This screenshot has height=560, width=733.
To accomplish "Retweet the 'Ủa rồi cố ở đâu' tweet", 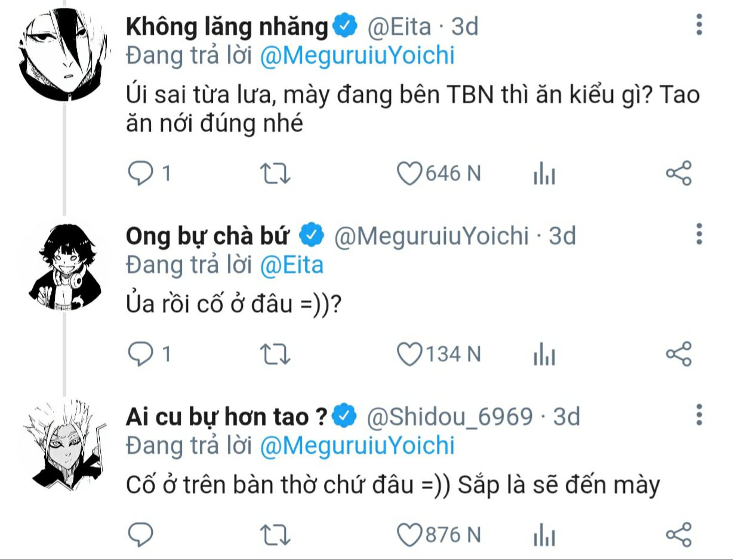I will pyautogui.click(x=277, y=354).
